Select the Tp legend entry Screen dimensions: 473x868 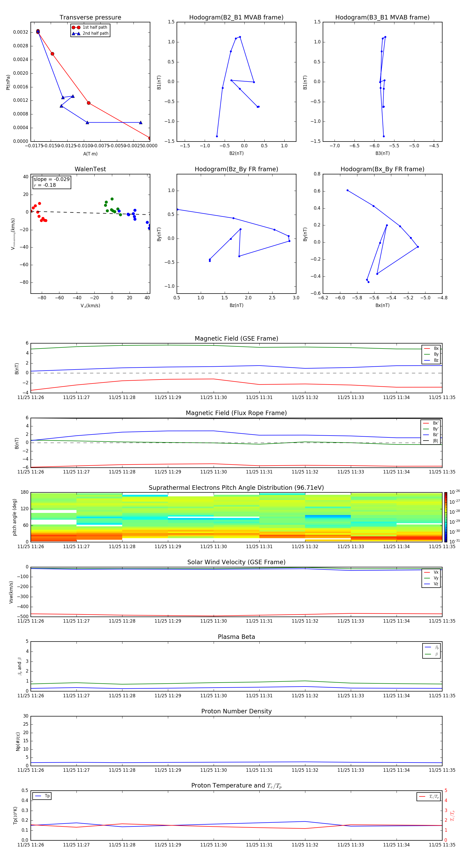click(42, 796)
